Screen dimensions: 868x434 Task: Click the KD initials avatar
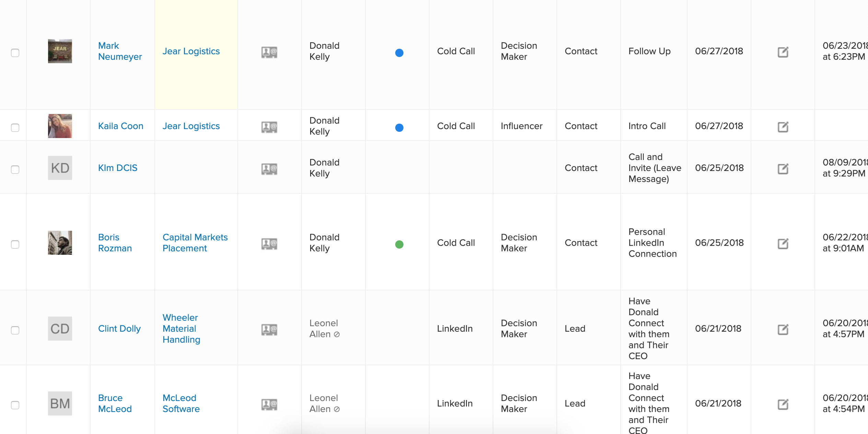click(x=60, y=168)
